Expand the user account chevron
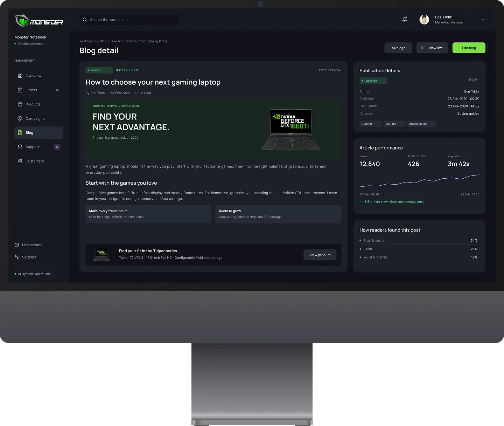The width and height of the screenshot is (504, 426). (483, 20)
